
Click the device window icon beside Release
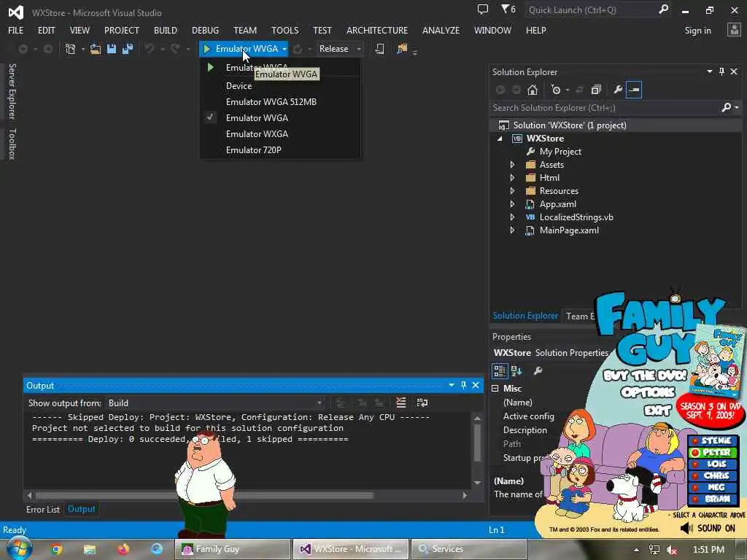[x=379, y=49]
